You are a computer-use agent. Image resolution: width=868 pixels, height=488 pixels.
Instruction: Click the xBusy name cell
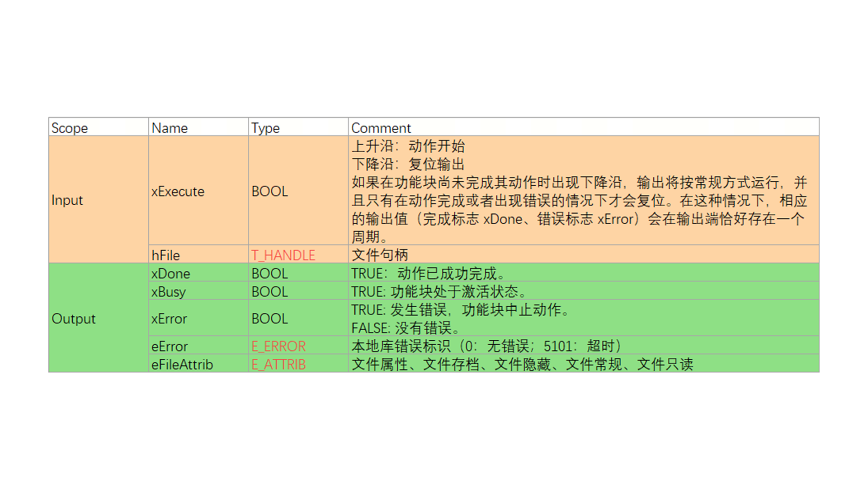pos(168,291)
